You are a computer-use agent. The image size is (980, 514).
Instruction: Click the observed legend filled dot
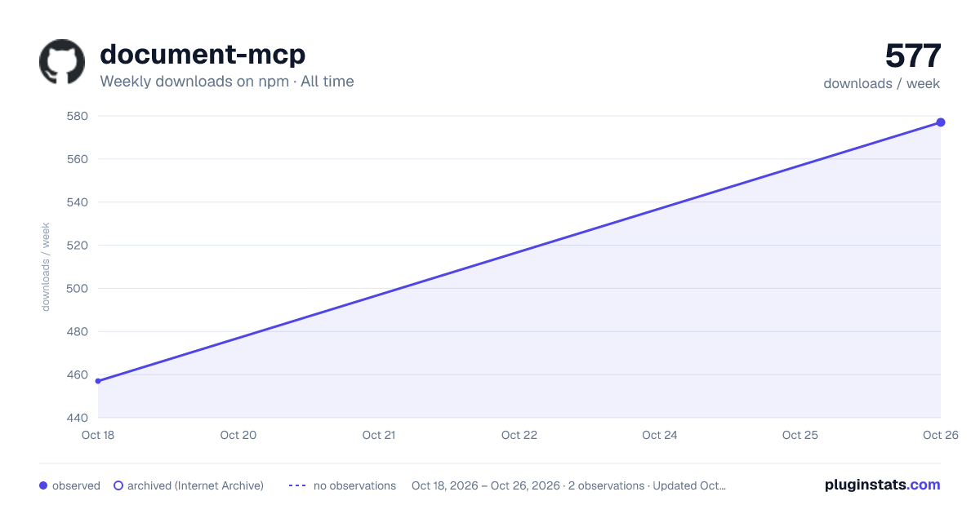[x=43, y=485]
